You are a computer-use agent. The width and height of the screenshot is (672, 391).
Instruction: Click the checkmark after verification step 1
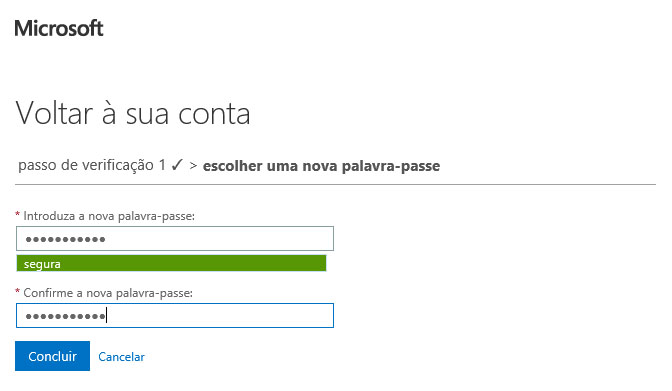177,165
